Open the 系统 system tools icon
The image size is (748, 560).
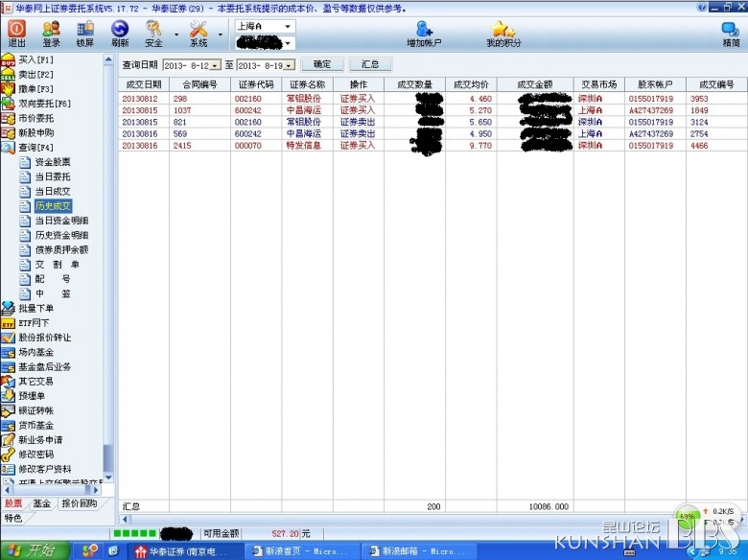(x=199, y=34)
